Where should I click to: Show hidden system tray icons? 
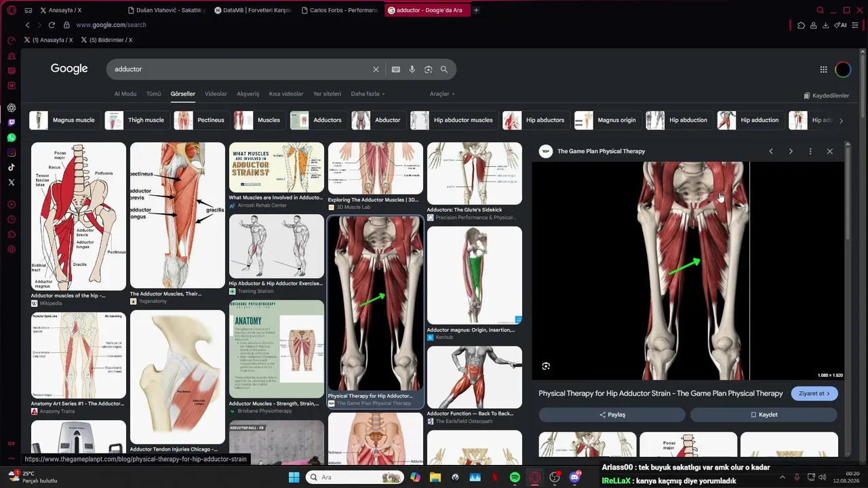782,477
